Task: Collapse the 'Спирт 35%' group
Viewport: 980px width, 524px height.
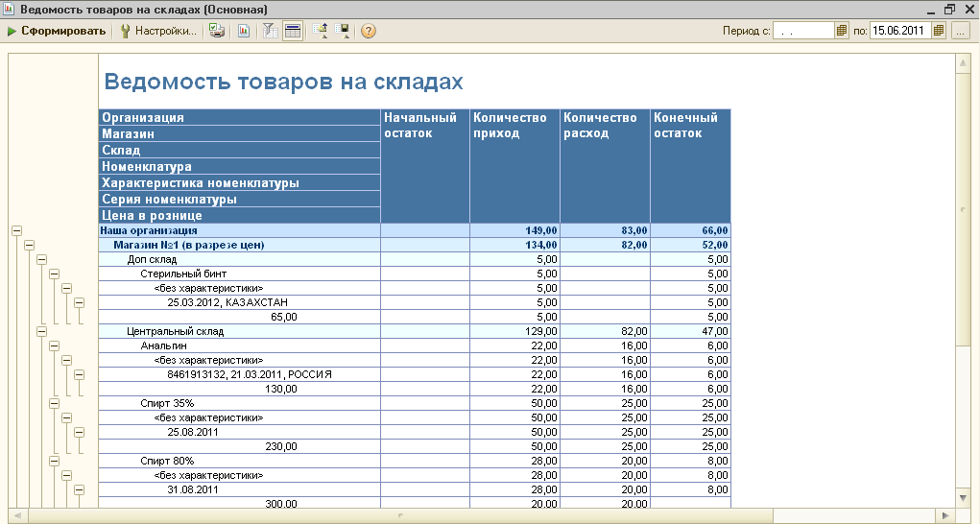Action: pyautogui.click(x=55, y=403)
